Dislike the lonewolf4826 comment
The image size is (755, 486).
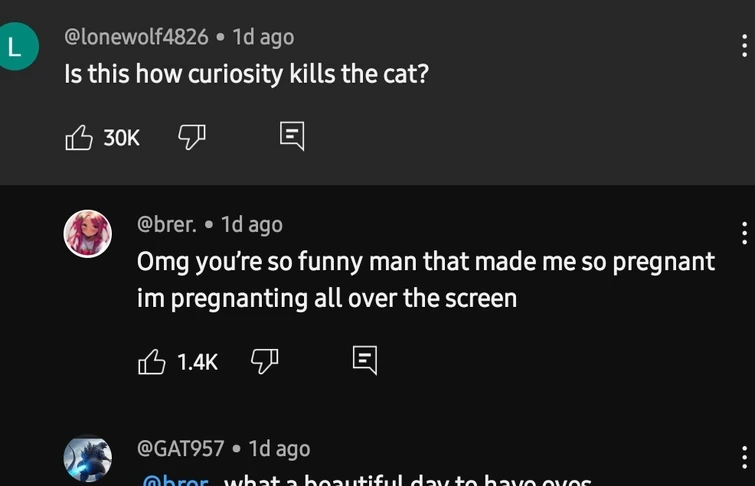click(x=191, y=137)
